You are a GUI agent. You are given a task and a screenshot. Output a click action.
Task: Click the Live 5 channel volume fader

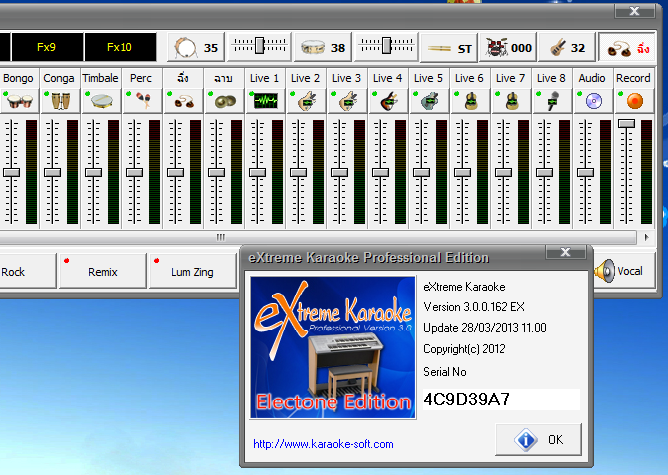[x=421, y=173]
